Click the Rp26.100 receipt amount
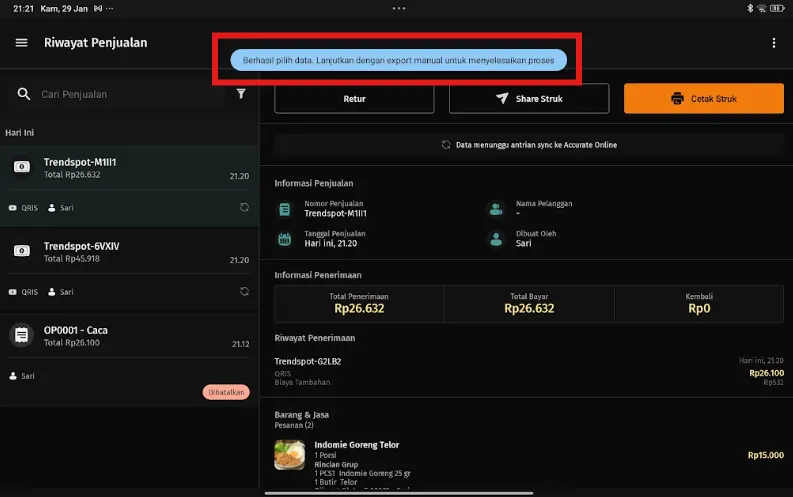793x497 pixels. tap(766, 373)
